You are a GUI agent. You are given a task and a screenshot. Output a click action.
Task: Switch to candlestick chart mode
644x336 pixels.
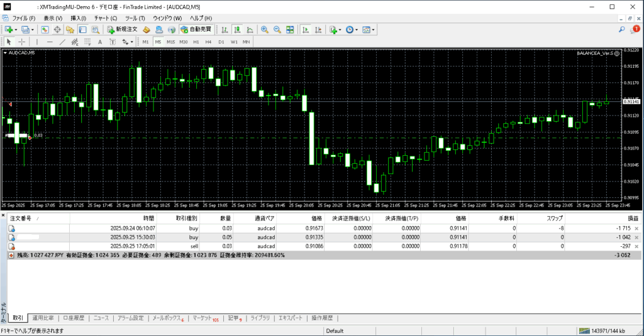pos(238,30)
